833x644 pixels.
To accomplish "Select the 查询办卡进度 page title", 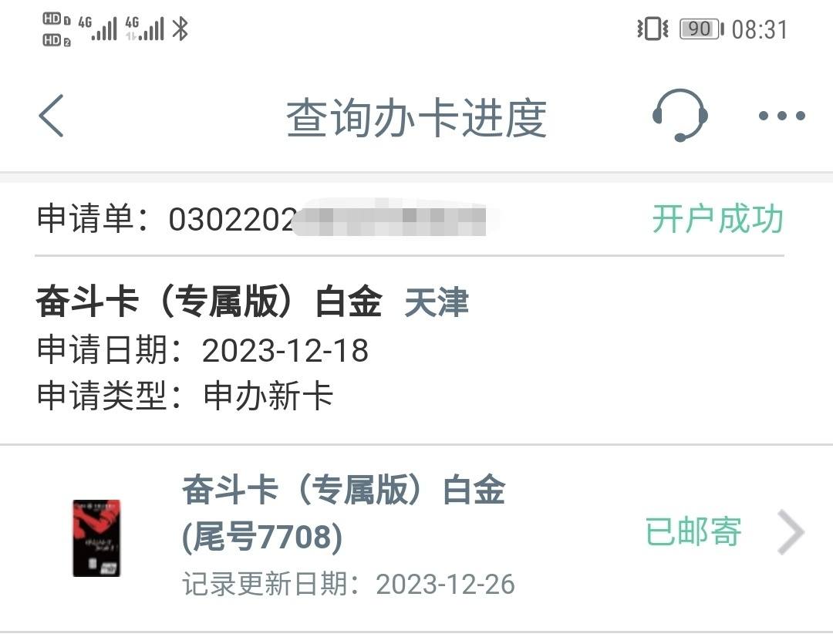I will [416, 118].
